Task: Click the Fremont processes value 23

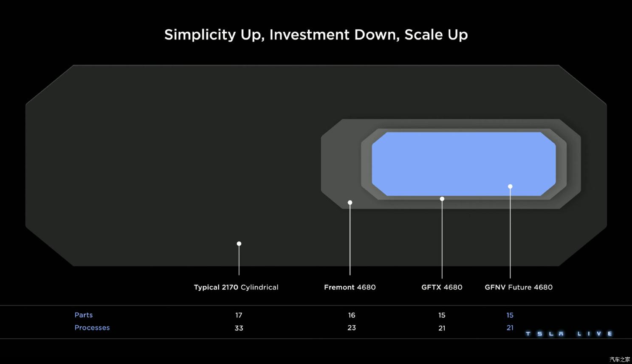Action: click(352, 328)
